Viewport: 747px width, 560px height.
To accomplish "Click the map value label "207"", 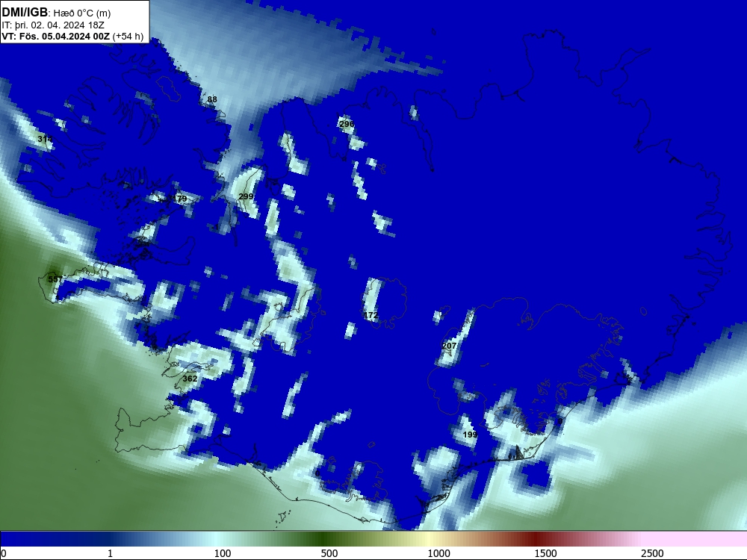I will click(449, 346).
